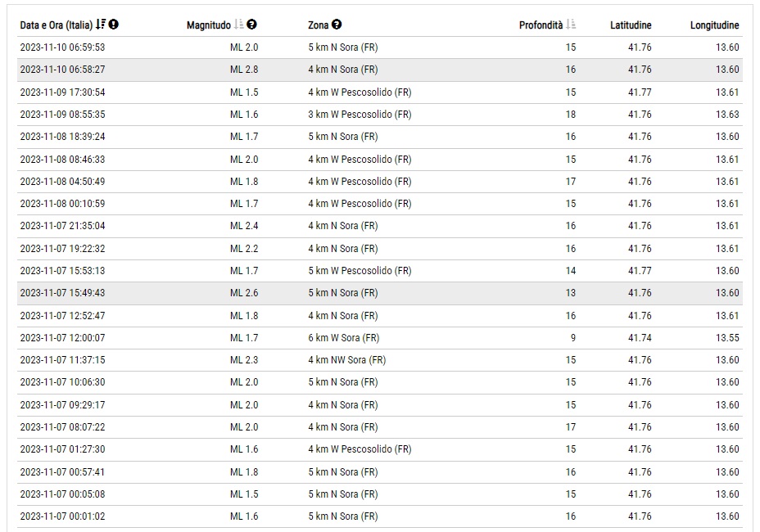
Task: Open ML 2.8 event near Sora
Action: point(379,70)
